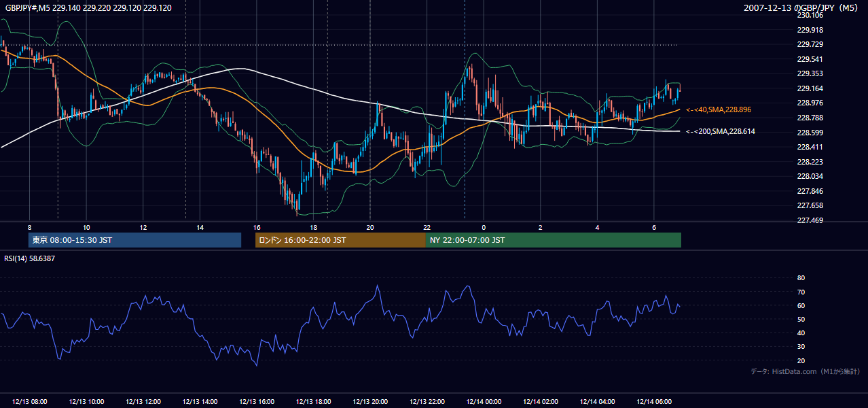The width and height of the screenshot is (868, 408).
Task: Click the 12/13 08:00 time label
Action: [x=29, y=402]
